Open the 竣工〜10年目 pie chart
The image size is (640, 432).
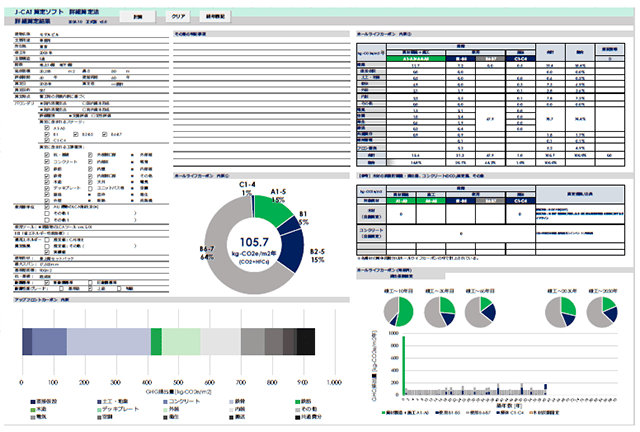tap(398, 312)
